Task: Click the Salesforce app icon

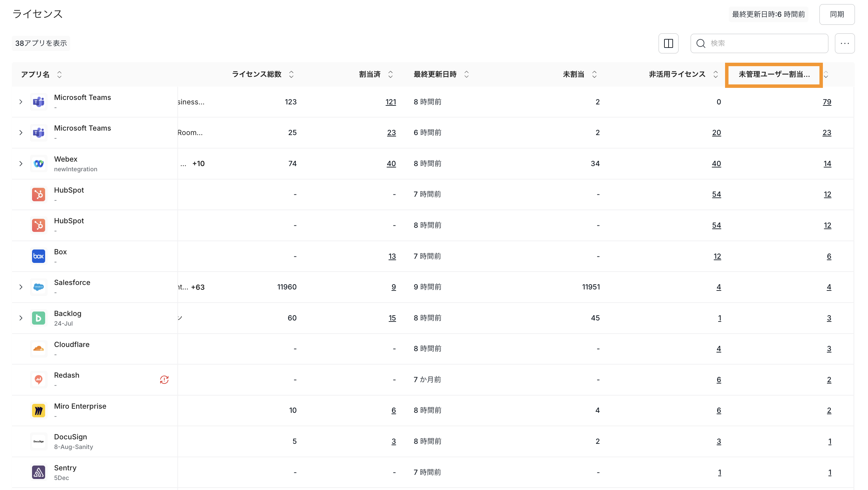Action: (x=38, y=287)
